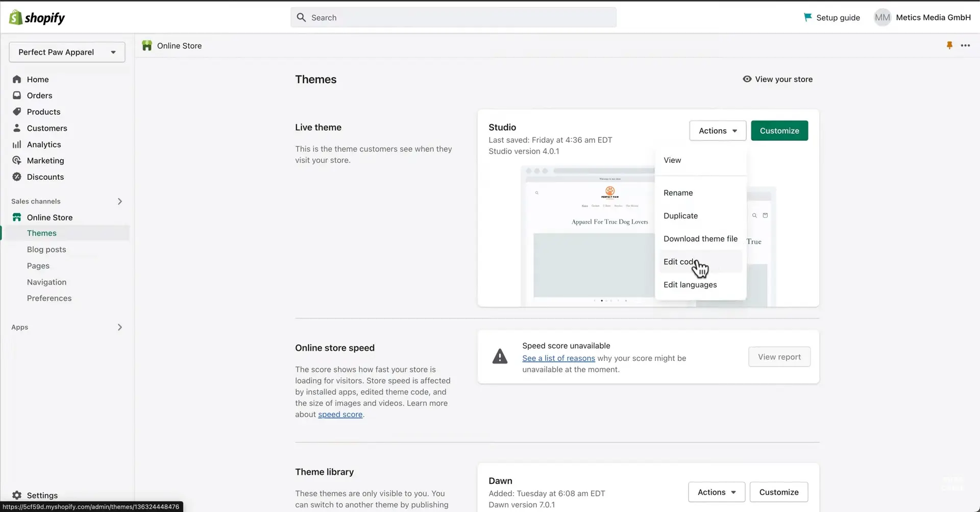Open the three-dot more options menu
980x512 pixels.
coord(965,45)
